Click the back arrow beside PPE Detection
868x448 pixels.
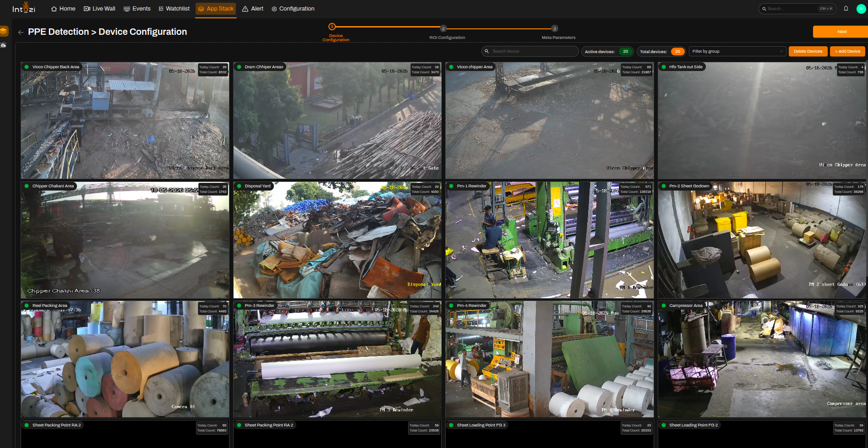pos(21,32)
